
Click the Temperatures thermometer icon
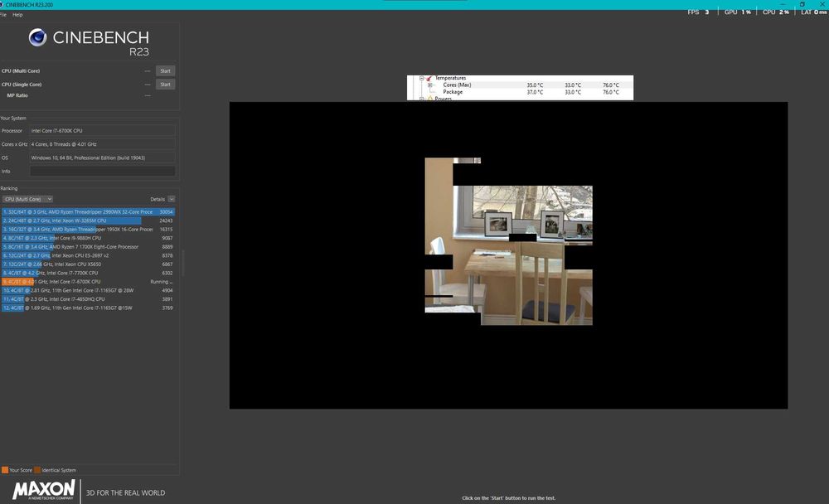pyautogui.click(x=429, y=78)
